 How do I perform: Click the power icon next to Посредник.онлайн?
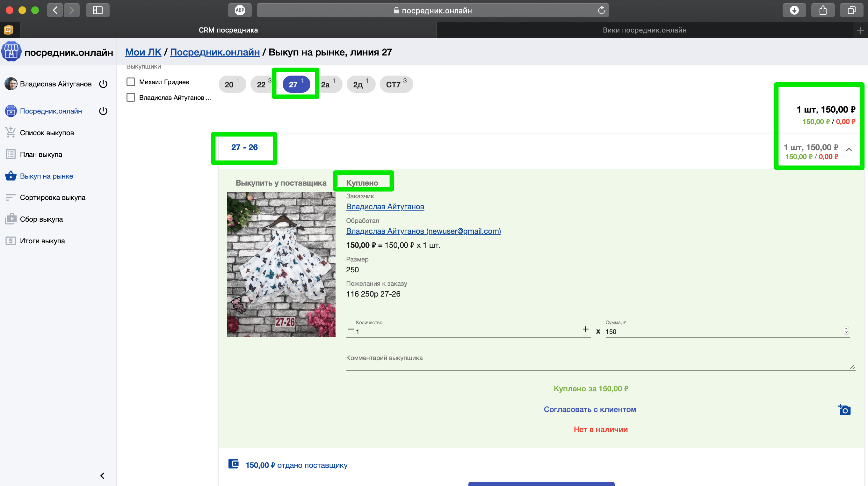(x=103, y=111)
